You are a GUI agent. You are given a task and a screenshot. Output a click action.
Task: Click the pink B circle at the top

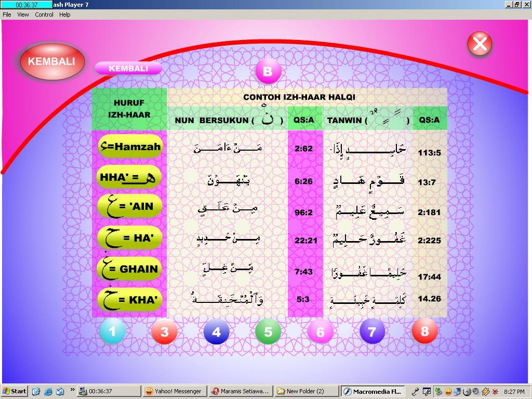click(268, 72)
